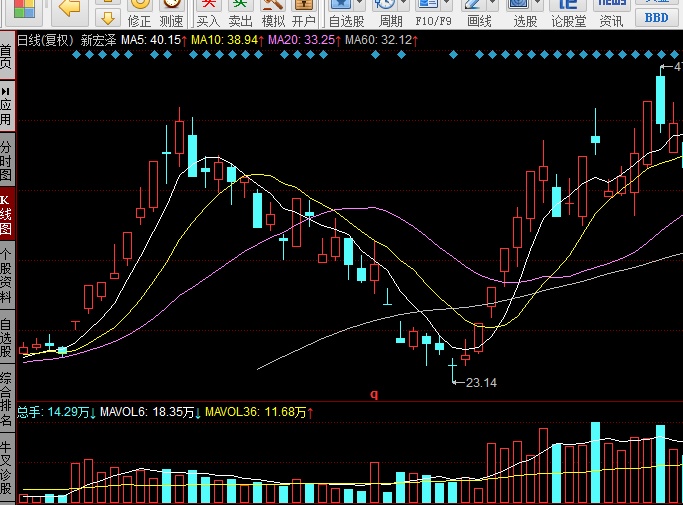The height and width of the screenshot is (505, 683).
Task: Click the 日线(复权) chart period label
Action: coord(45,41)
